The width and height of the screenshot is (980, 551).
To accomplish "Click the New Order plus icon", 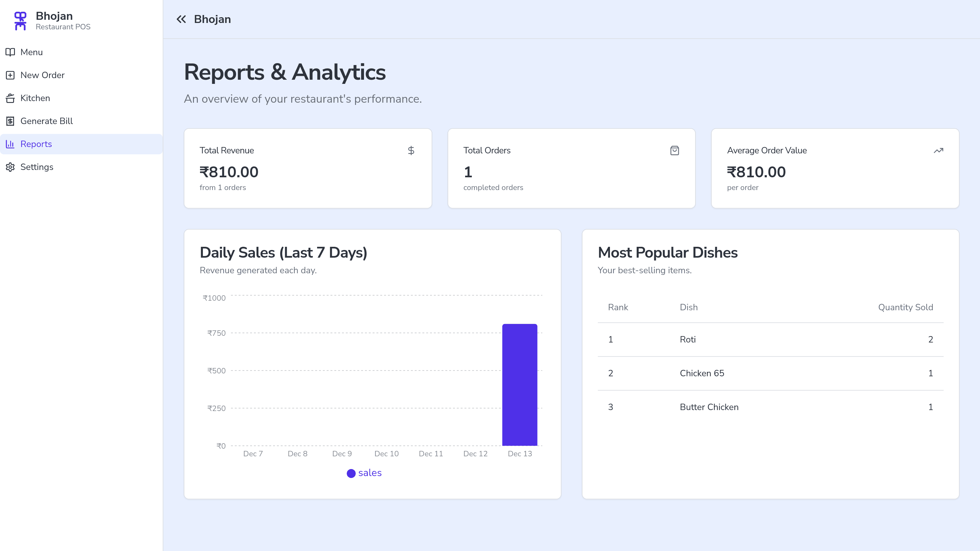I will (x=10, y=75).
